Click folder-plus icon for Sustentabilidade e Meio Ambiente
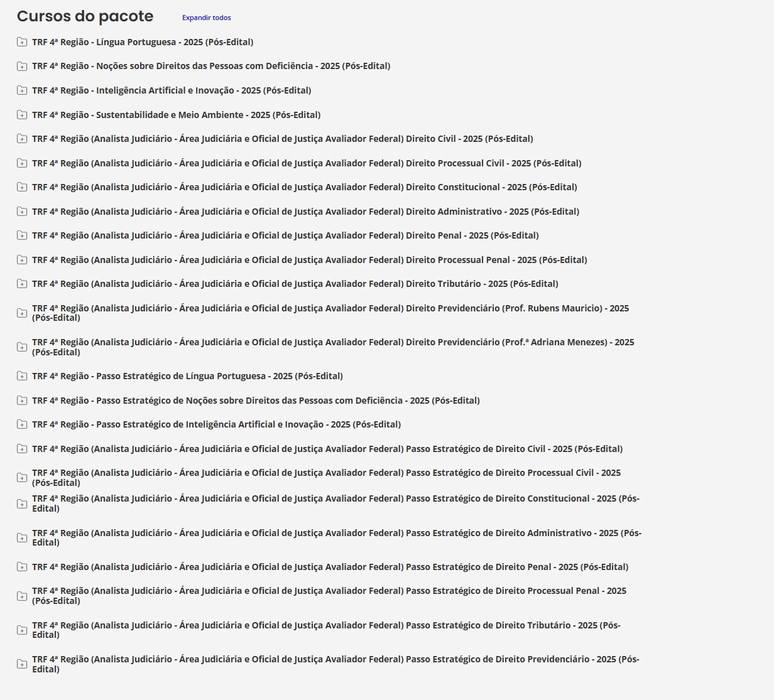 [22, 115]
